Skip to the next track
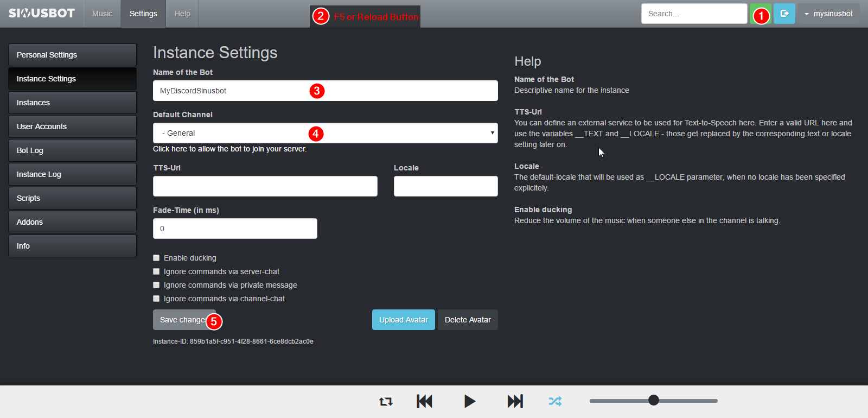The width and height of the screenshot is (868, 418). tap(515, 401)
